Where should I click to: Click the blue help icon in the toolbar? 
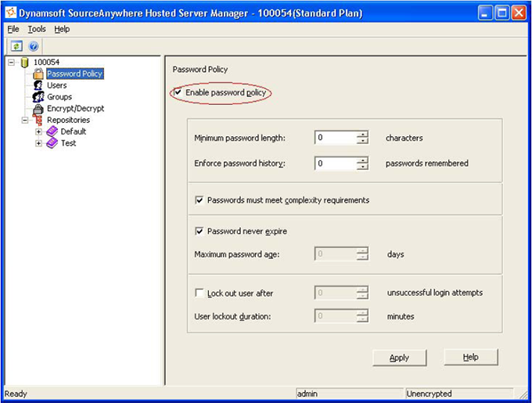(x=34, y=46)
